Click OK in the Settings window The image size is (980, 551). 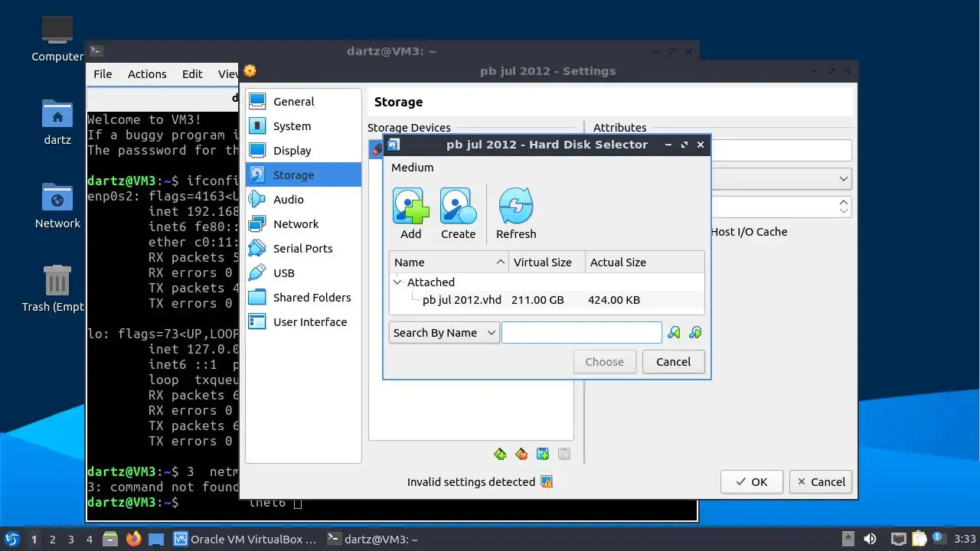(x=752, y=481)
